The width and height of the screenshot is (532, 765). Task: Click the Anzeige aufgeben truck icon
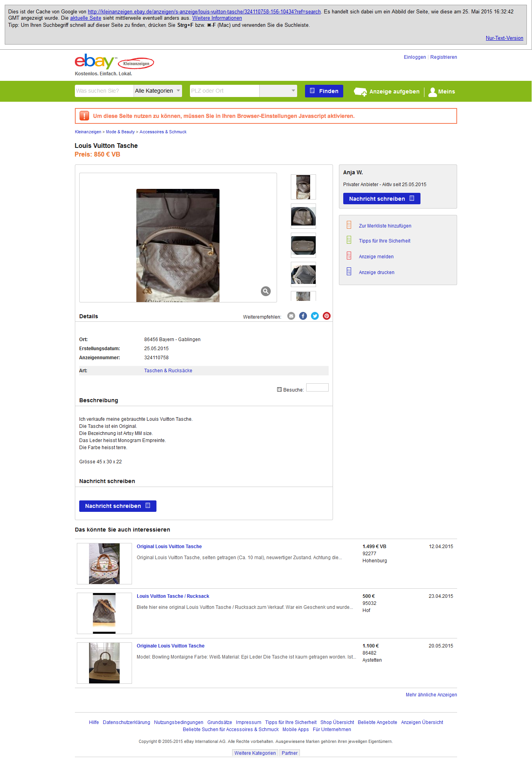coord(360,92)
